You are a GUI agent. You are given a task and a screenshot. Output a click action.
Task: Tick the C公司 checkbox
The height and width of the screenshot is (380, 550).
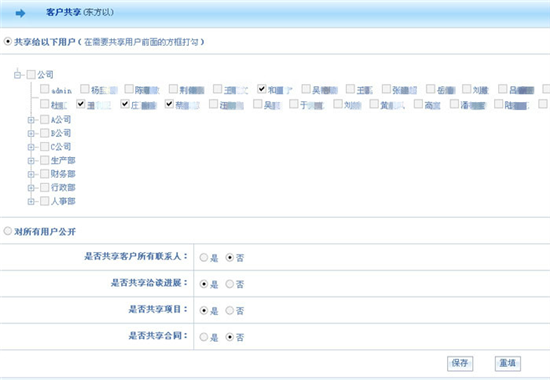45,146
